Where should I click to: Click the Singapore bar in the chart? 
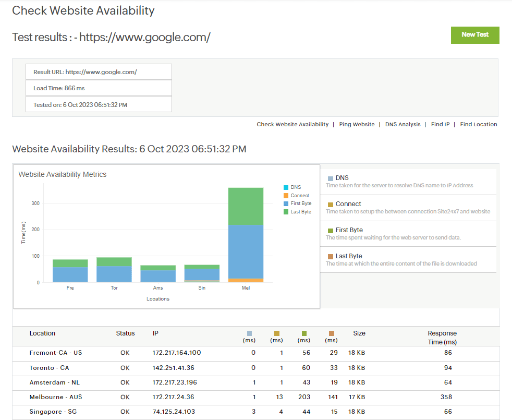[x=202, y=273]
